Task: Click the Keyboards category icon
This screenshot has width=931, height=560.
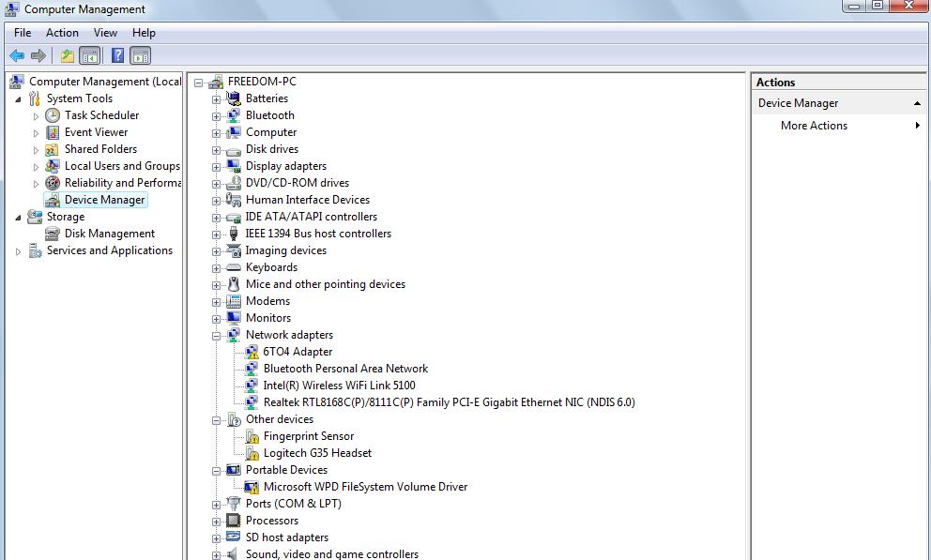Action: coord(234,267)
